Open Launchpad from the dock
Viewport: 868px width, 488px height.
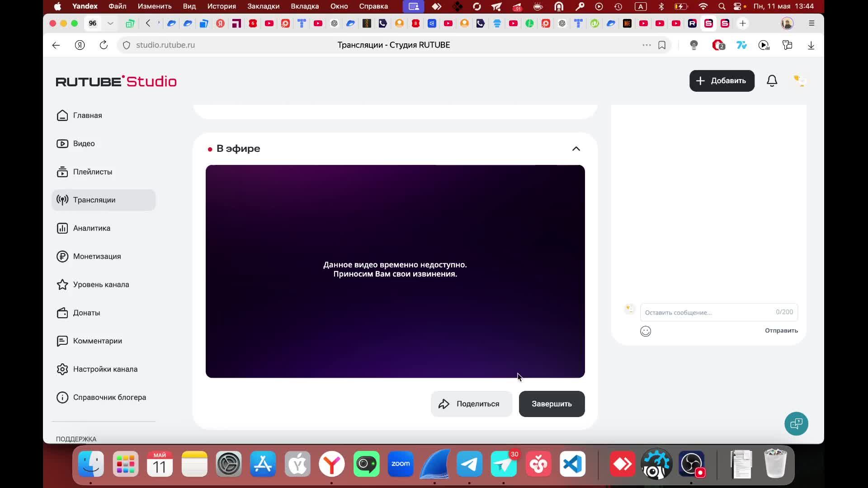125,464
